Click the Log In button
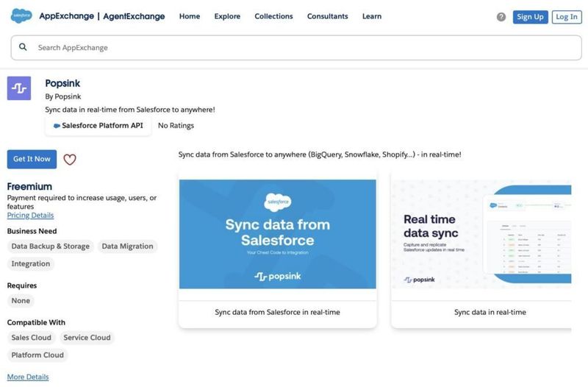 coord(567,17)
